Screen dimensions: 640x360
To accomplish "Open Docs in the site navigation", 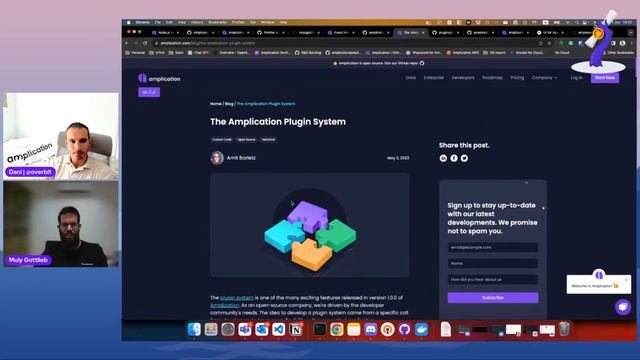I will (x=411, y=78).
